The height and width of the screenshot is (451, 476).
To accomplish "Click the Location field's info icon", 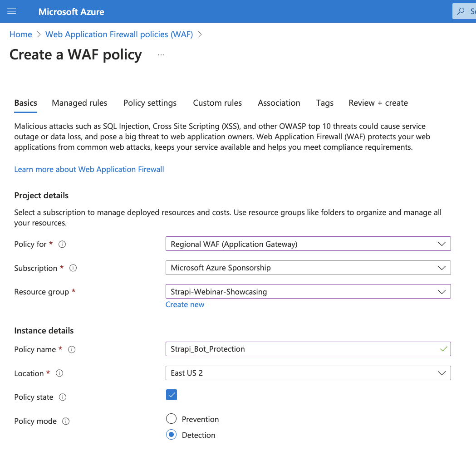I will point(59,373).
